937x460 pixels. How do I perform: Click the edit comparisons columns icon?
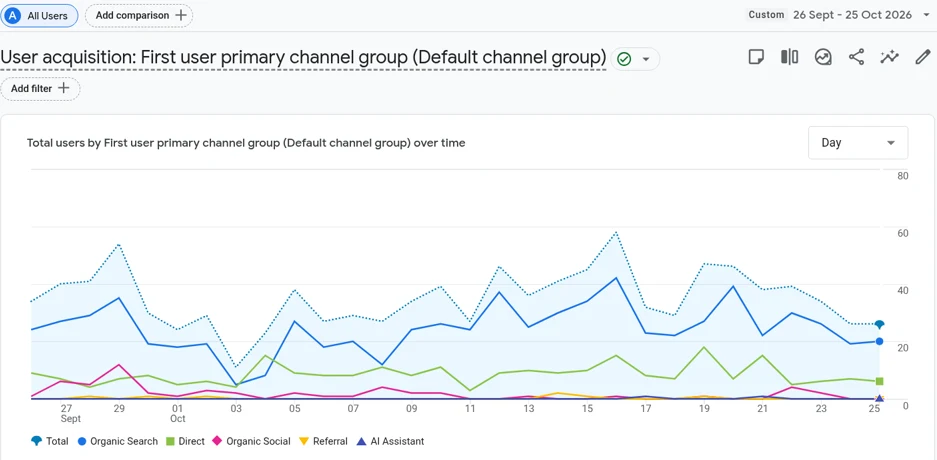pyautogui.click(x=789, y=57)
